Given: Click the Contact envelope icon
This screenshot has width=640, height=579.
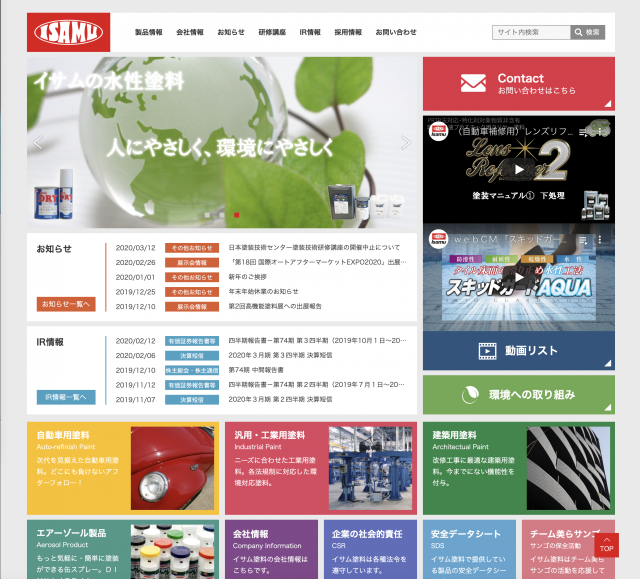Looking at the screenshot, I should 473,83.
